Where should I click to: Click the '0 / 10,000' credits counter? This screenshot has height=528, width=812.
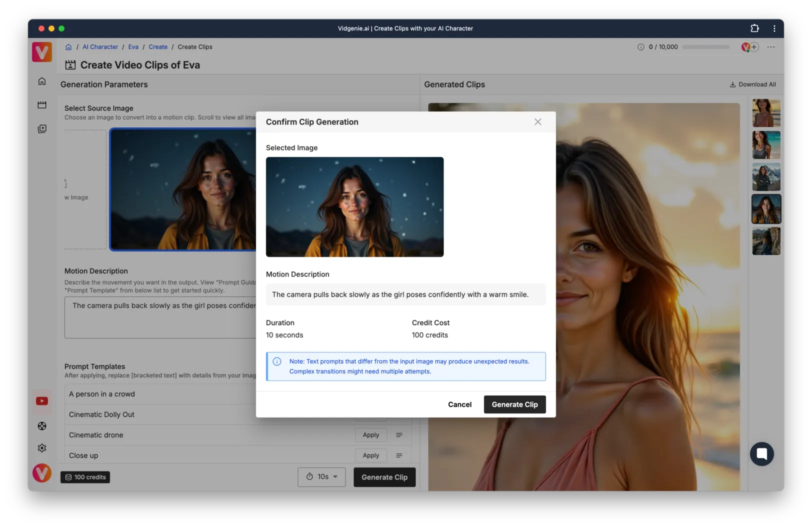[x=663, y=47]
